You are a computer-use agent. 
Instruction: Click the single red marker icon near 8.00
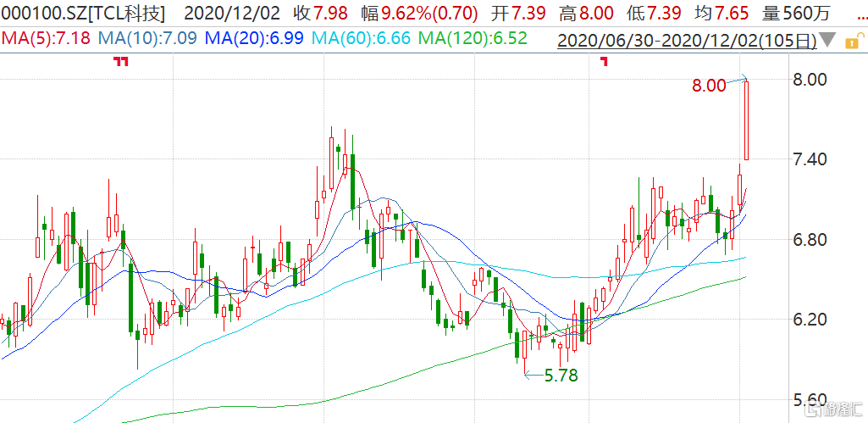[605, 61]
